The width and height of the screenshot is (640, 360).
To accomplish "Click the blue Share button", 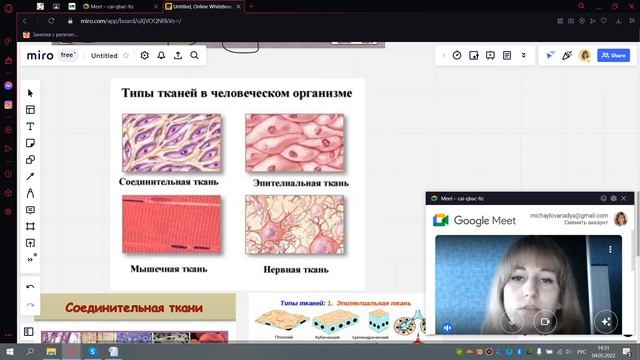I will [613, 56].
